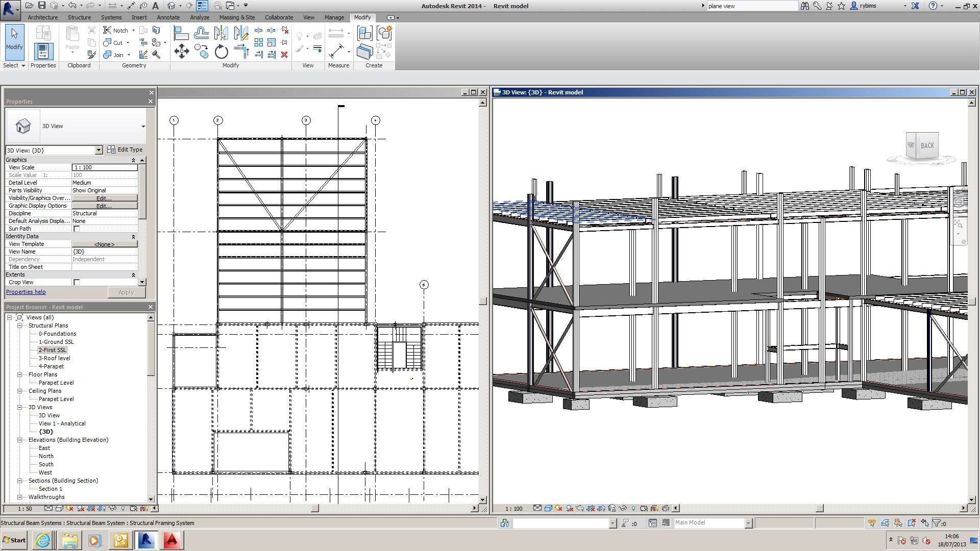
Task: Collapse the Structural Plans tree node
Action: click(19, 325)
